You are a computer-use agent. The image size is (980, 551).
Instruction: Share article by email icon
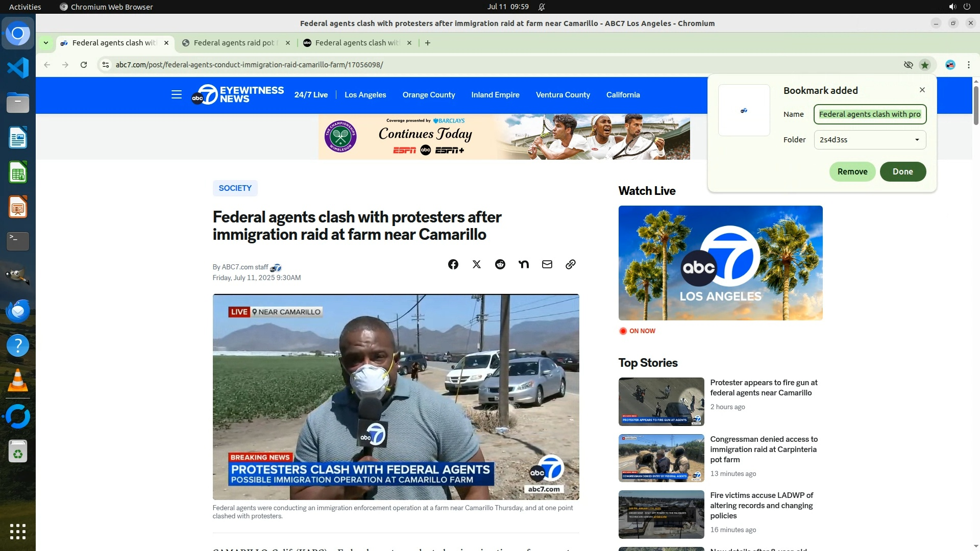[x=547, y=264]
